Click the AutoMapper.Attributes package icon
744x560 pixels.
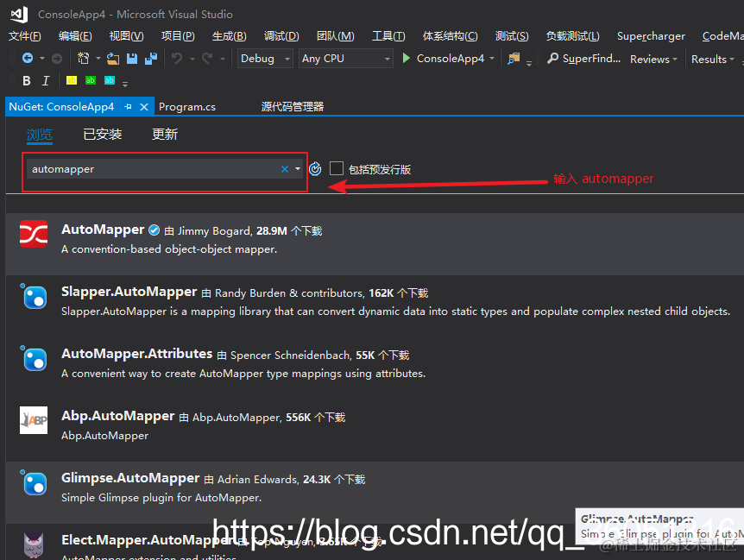[x=34, y=358]
